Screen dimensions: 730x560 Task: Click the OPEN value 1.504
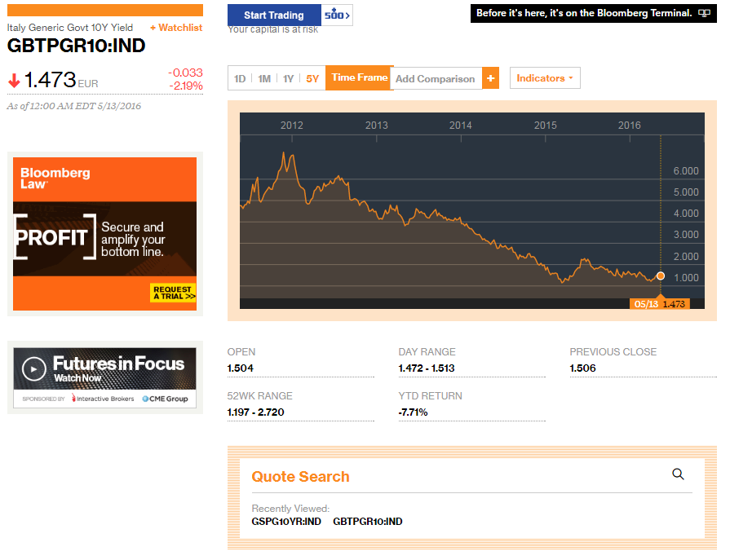tap(241, 368)
